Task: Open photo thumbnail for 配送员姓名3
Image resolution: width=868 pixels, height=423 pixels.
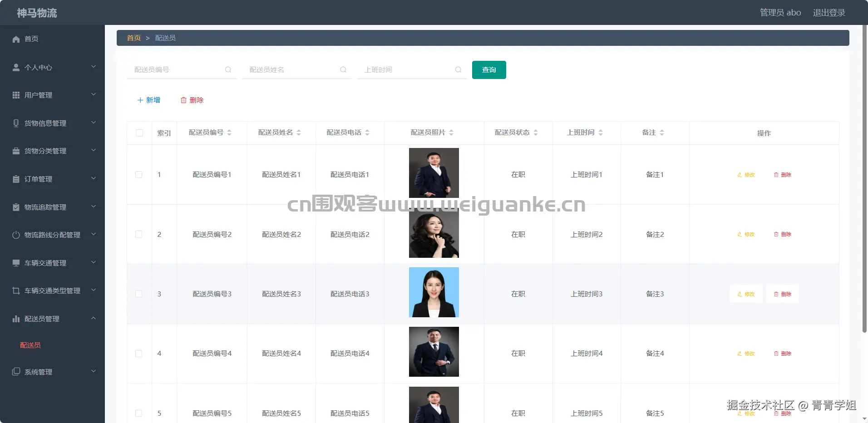Action: pyautogui.click(x=434, y=292)
